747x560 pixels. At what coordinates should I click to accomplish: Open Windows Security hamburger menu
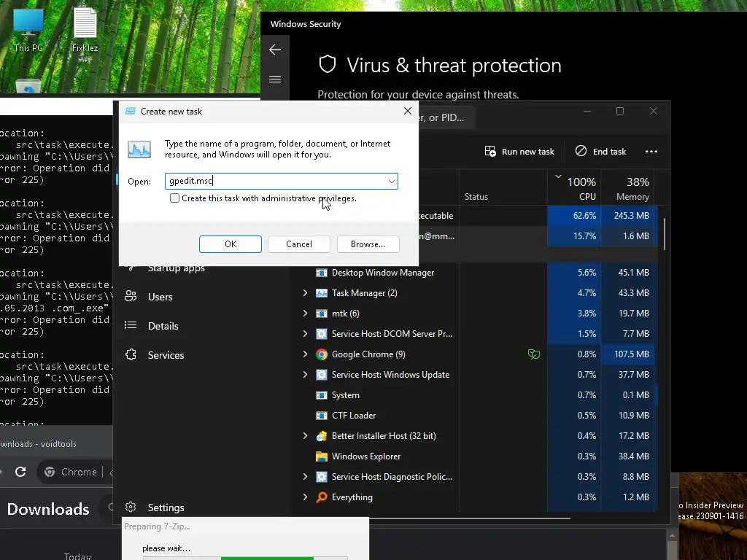pos(275,79)
